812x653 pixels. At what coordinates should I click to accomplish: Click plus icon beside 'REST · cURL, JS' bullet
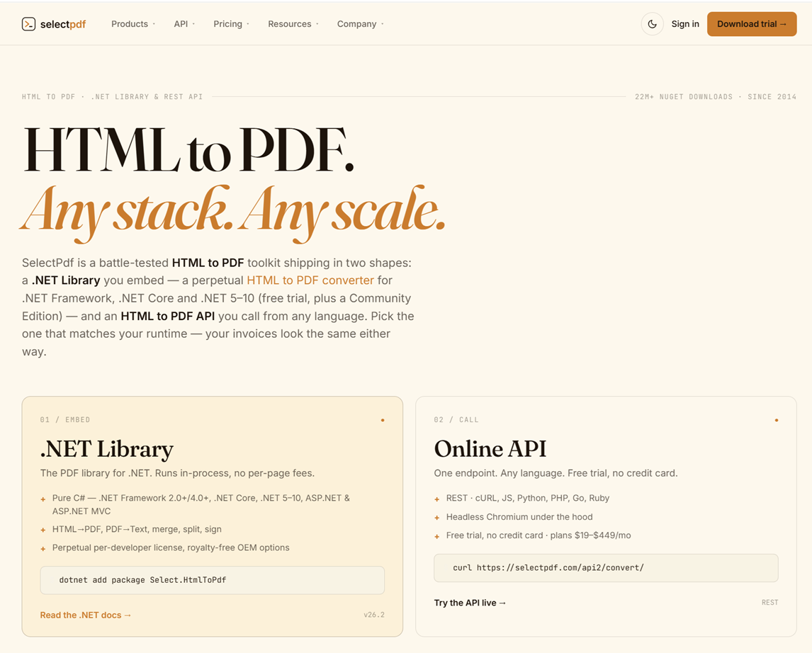click(436, 499)
